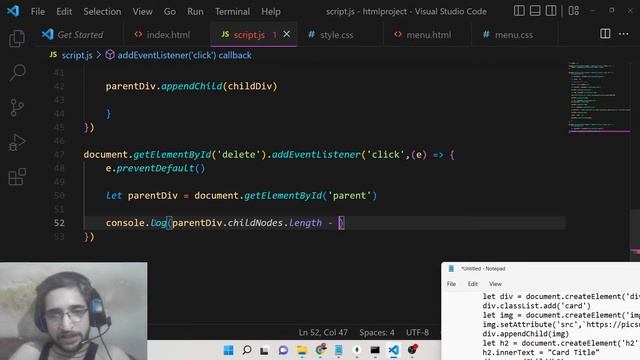
Task: Open Windows taskbar search
Action: 247,350
